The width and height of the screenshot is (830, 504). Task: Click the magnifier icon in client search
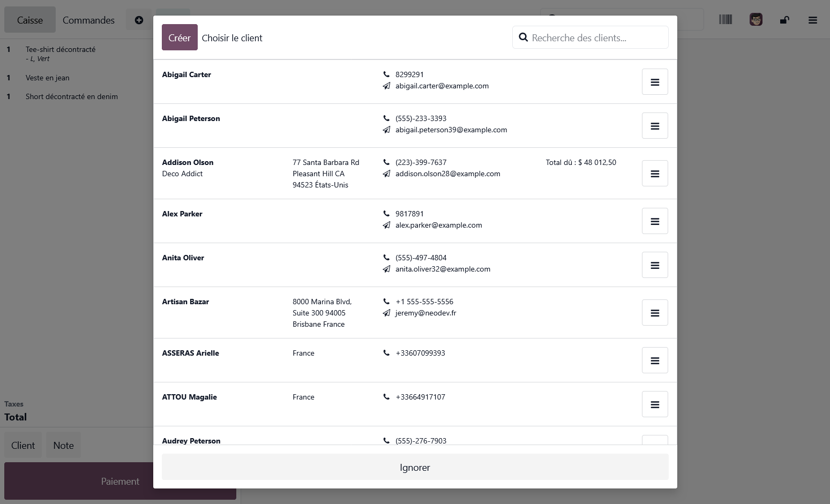click(524, 37)
